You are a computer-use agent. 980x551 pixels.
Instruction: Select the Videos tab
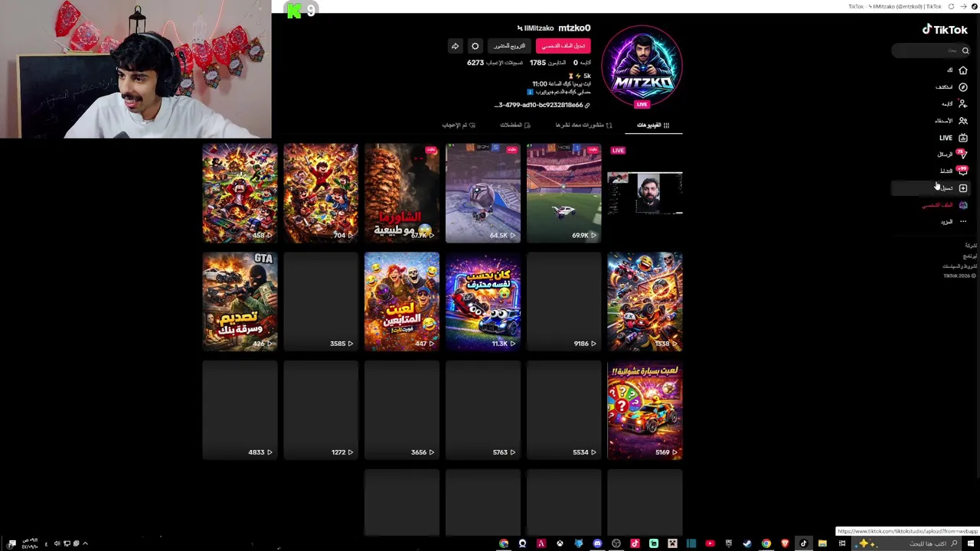(652, 125)
